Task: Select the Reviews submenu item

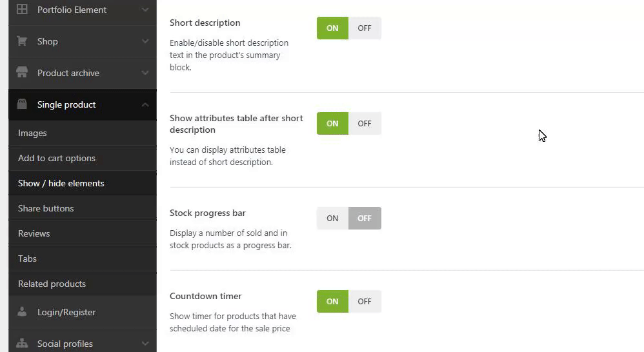Action: [x=34, y=233]
